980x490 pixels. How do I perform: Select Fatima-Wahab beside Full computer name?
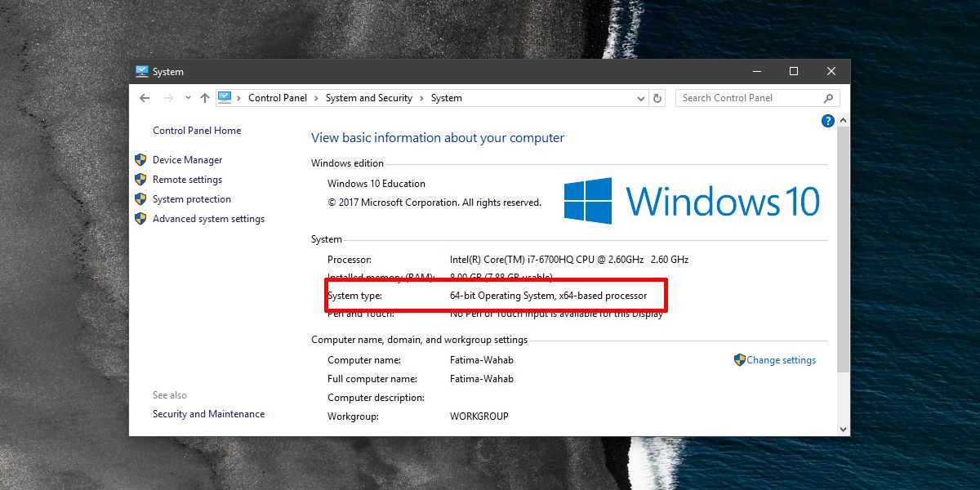[482, 379]
